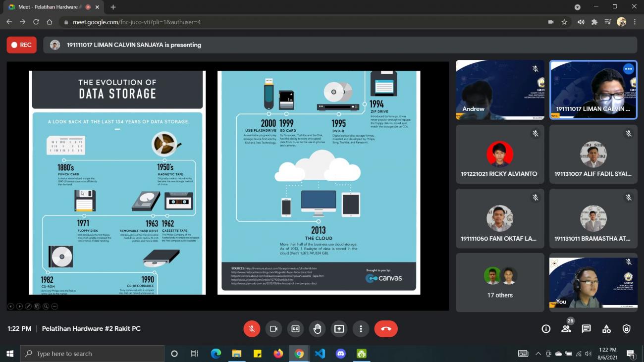This screenshot has height=362, width=644.
Task: Click the Present now screen share icon
Action: [339, 329]
